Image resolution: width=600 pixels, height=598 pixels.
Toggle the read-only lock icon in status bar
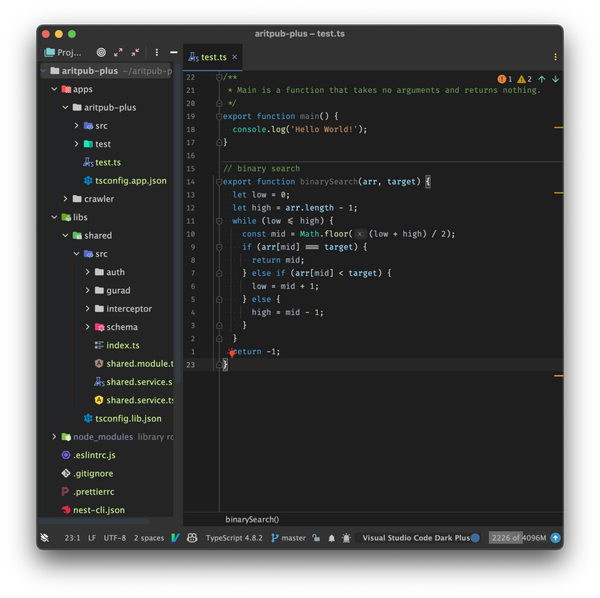click(317, 538)
